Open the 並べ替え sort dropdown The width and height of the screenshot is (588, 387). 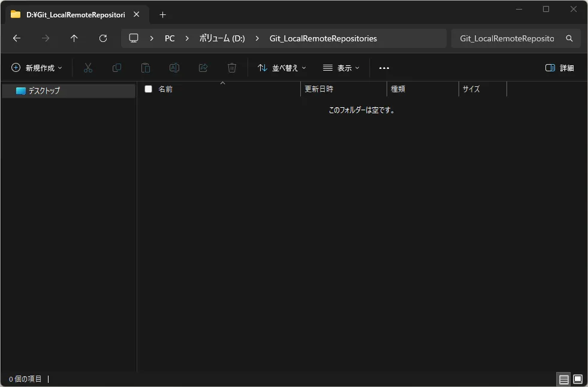(282, 68)
